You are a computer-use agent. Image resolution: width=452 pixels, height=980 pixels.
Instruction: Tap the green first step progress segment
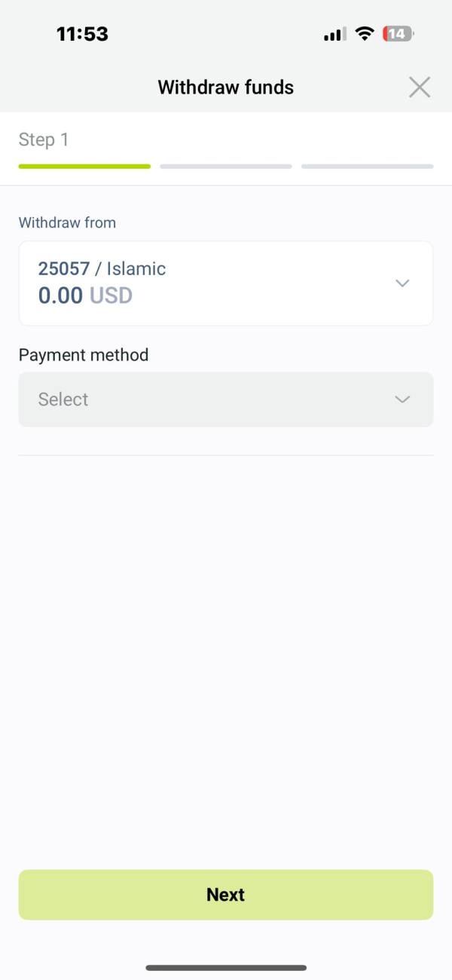(84, 166)
